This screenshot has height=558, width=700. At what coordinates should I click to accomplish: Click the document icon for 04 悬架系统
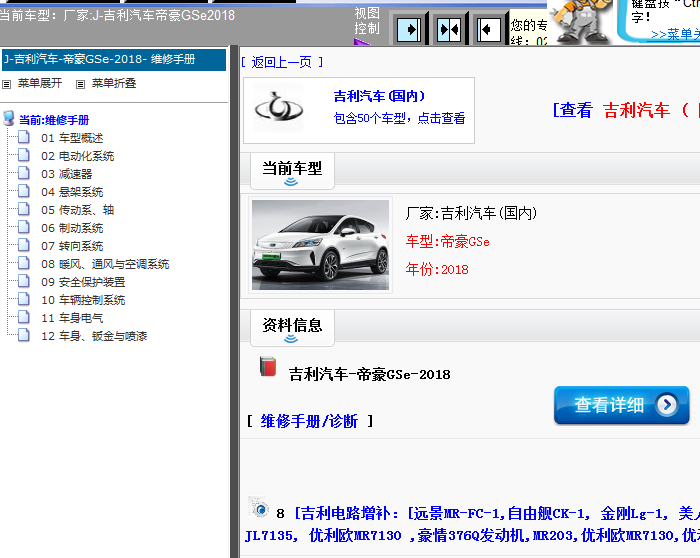(24, 191)
